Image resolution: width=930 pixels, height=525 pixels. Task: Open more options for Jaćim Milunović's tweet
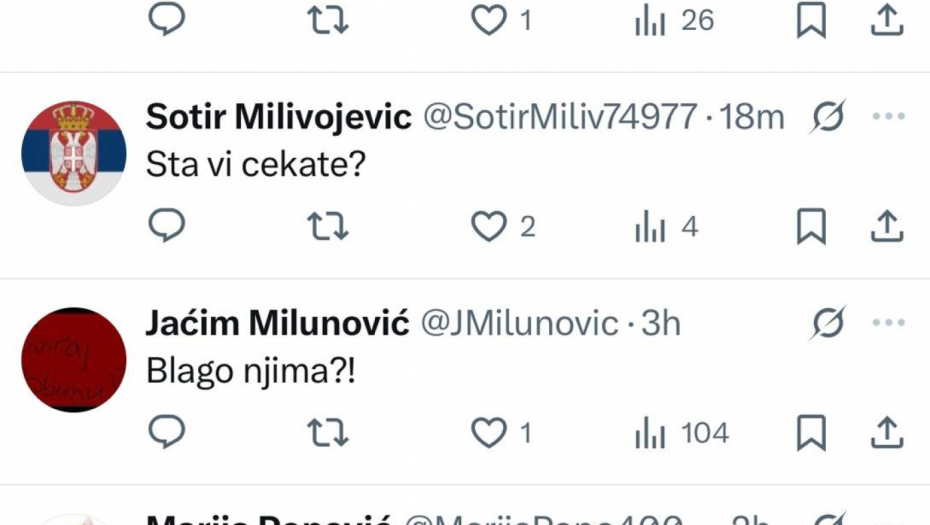(888, 324)
